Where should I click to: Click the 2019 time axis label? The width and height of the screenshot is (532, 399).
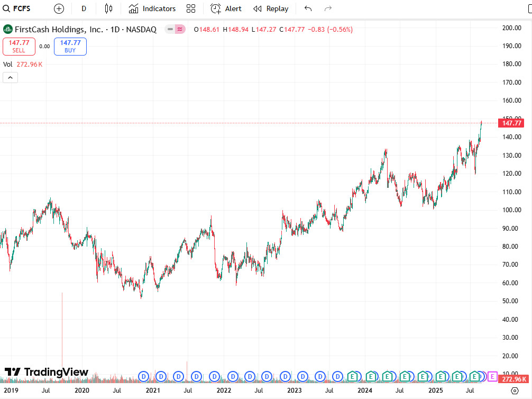click(x=11, y=391)
